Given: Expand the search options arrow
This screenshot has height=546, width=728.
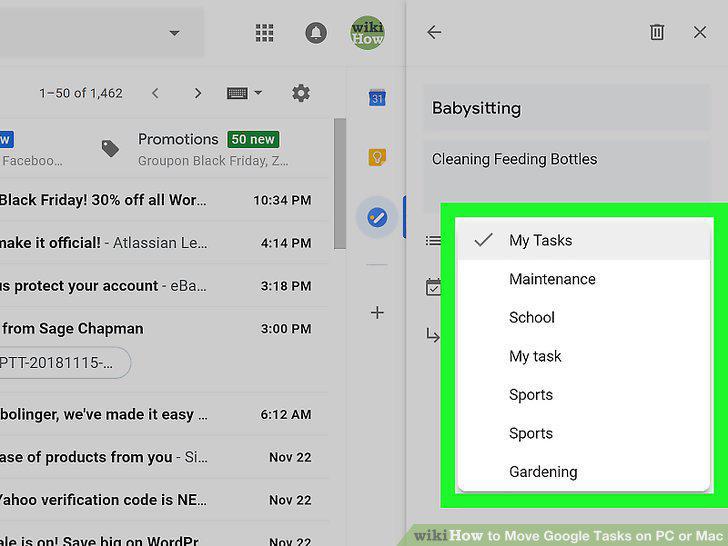Looking at the screenshot, I should (x=175, y=33).
